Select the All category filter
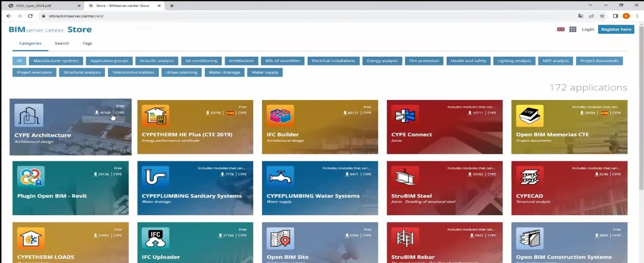Image resolution: width=644 pixels, height=263 pixels. pos(19,61)
